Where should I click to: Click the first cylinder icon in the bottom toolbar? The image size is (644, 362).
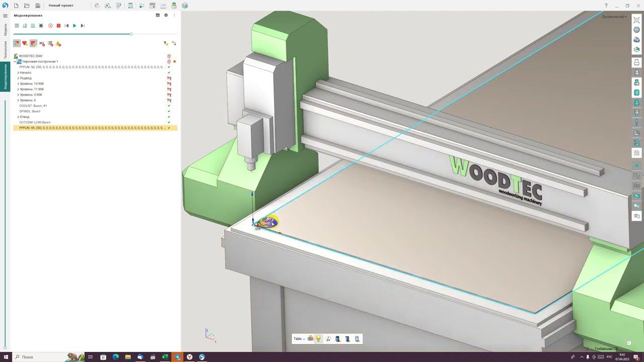(x=338, y=339)
